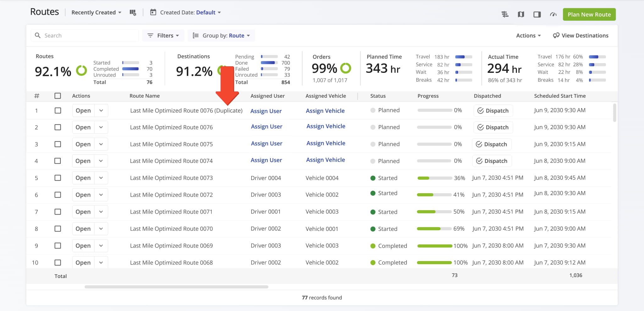Click Assign Vehicle for Route 0074
This screenshot has height=311, width=644.
[x=325, y=160]
